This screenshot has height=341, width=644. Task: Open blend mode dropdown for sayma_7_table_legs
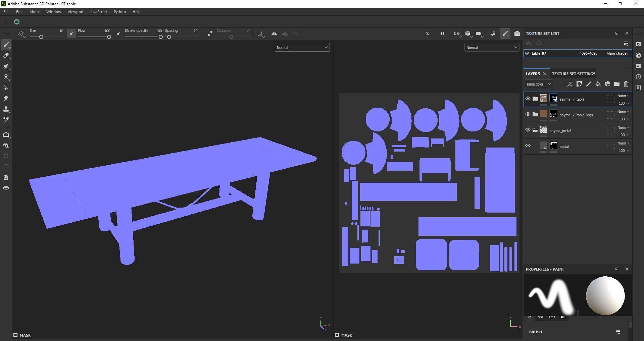[624, 112]
